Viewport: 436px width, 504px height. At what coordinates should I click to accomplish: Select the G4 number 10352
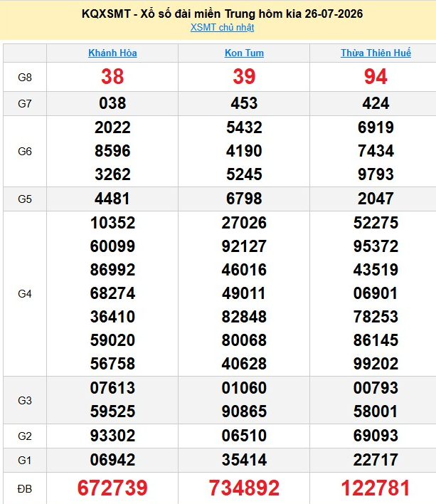tap(112, 223)
